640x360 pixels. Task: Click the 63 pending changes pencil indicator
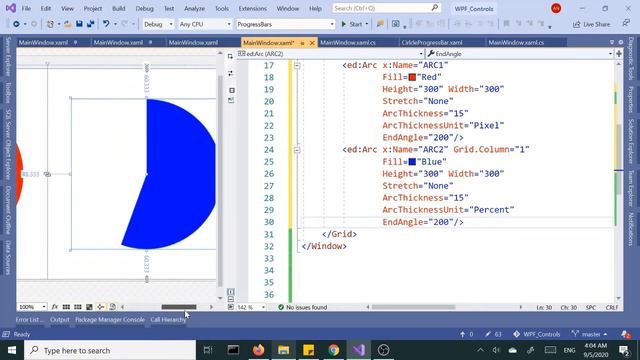pos(493,334)
